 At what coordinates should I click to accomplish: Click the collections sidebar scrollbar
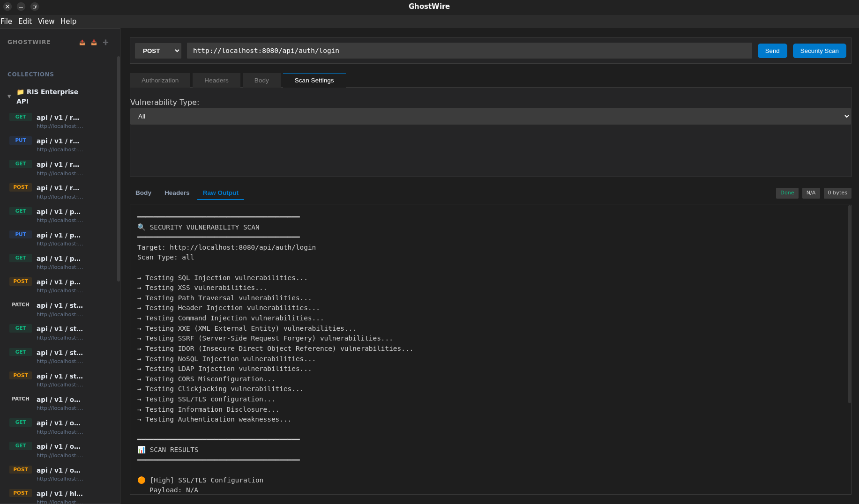(119, 169)
